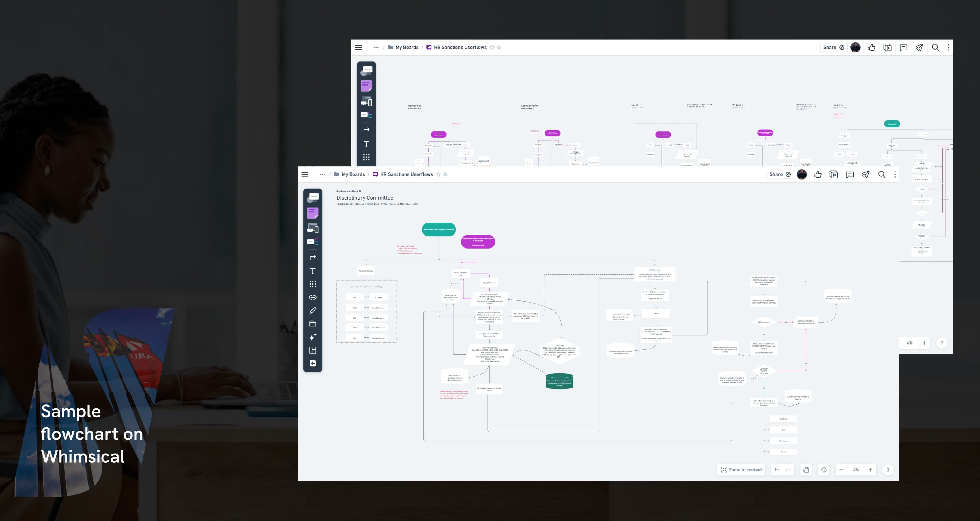Select the mind map tool in front toolbar
The height and width of the screenshot is (521, 980).
pyautogui.click(x=313, y=242)
